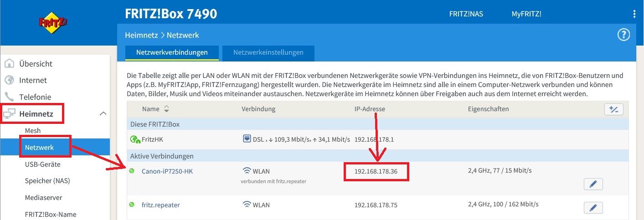The image size is (644, 220).
Task: Click the FritzHK green status icon
Action: 134,139
